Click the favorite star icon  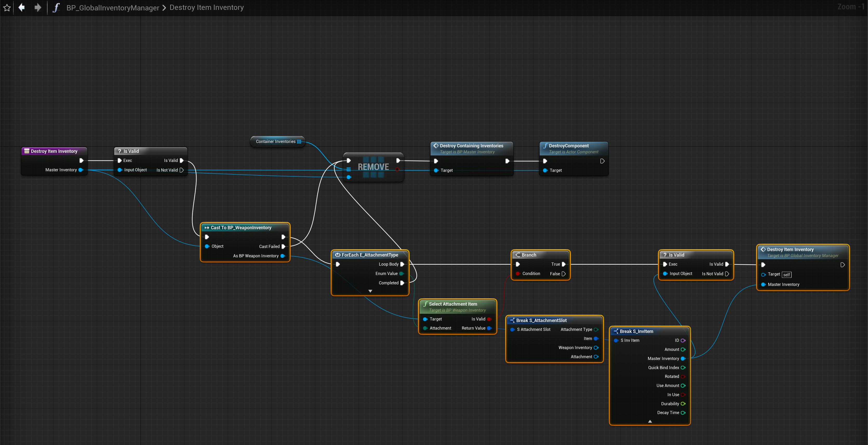tap(7, 8)
